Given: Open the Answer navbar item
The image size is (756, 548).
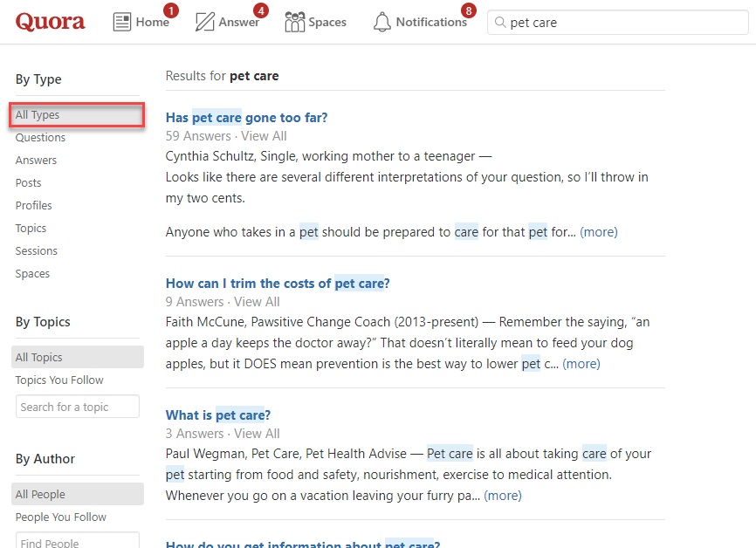Looking at the screenshot, I should (x=227, y=22).
